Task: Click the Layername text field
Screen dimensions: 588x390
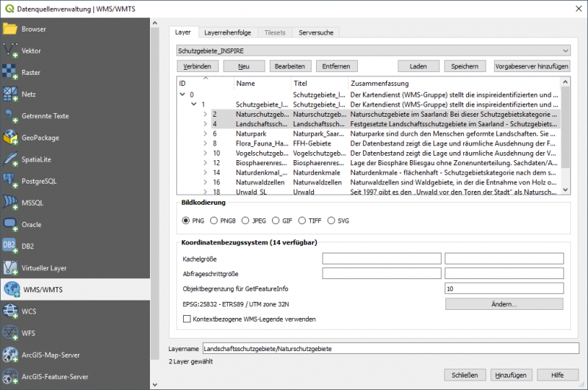Action: [391, 348]
